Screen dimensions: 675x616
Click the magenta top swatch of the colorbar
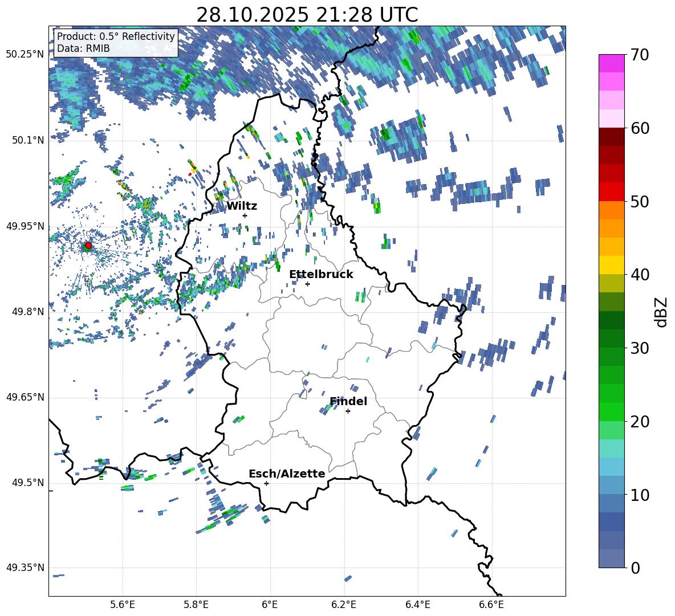tap(611, 63)
